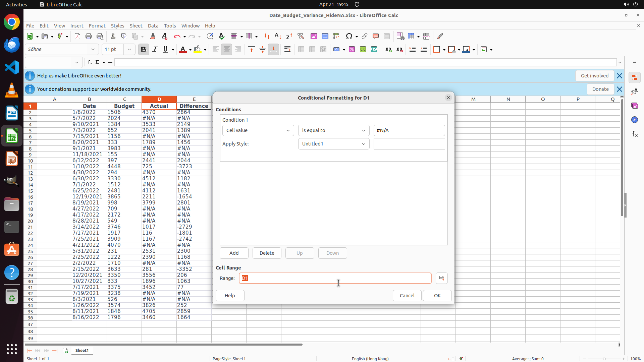Viewport: 644px width, 362px height.
Task: Click the Clone Formatting paintbrush icon
Action: pos(153,37)
